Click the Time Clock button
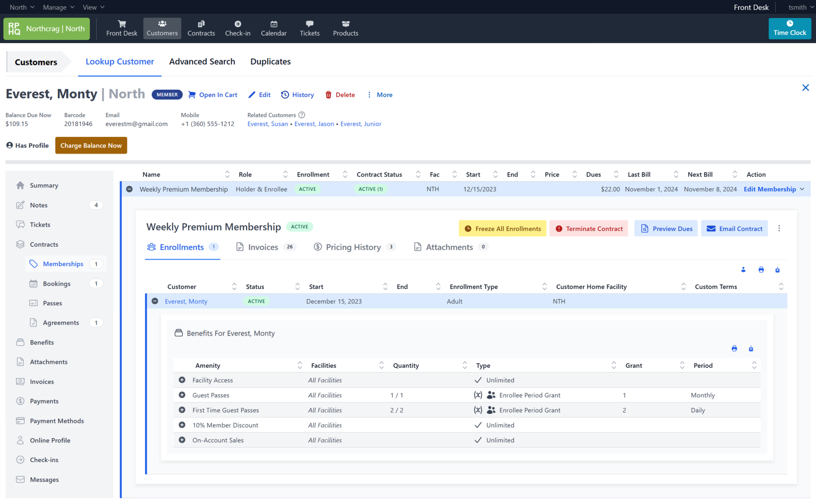This screenshot has width=816, height=504. (789, 29)
